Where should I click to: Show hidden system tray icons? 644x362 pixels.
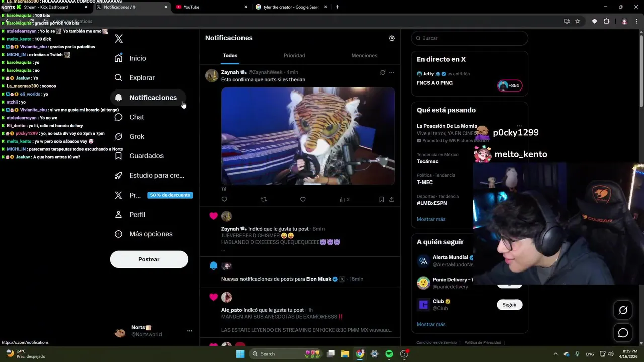(x=555, y=354)
